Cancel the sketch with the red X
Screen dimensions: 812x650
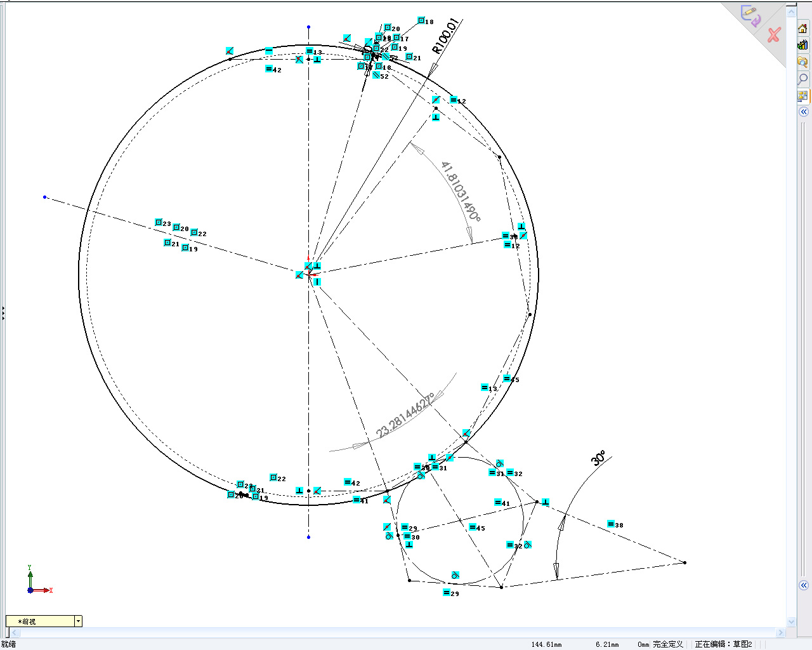pos(773,35)
